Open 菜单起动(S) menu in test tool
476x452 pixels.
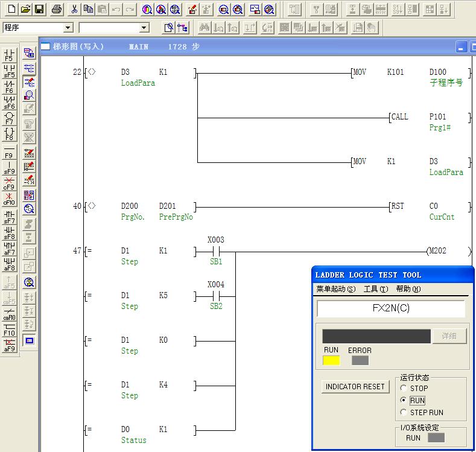point(336,289)
